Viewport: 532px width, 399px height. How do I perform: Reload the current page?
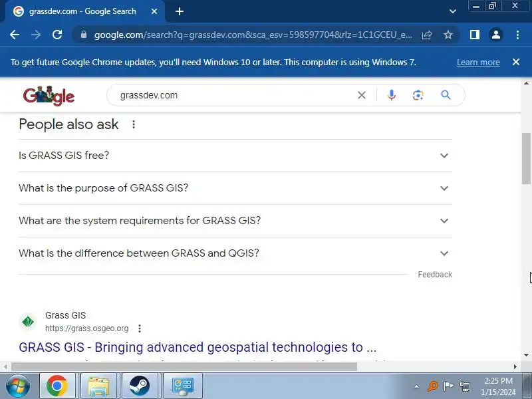point(57,35)
